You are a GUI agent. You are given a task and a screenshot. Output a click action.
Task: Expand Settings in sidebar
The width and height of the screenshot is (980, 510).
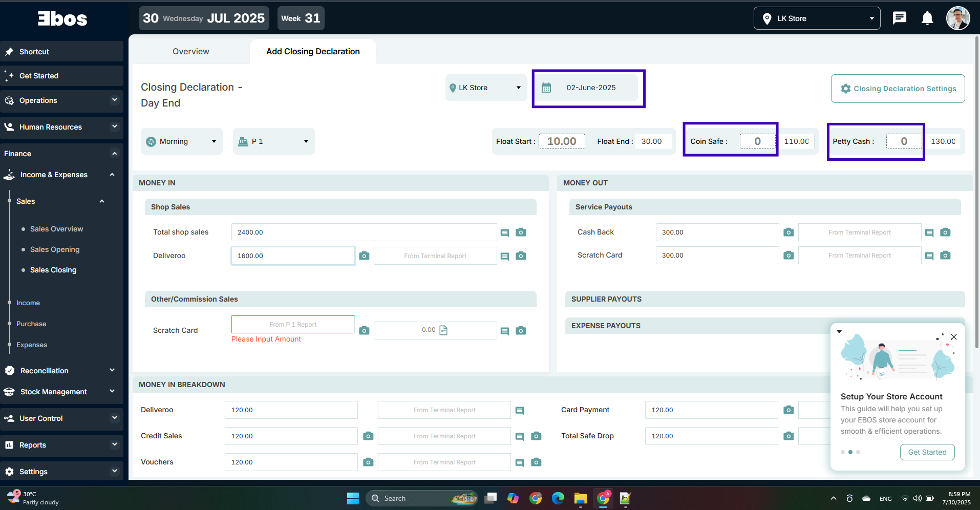pos(61,472)
